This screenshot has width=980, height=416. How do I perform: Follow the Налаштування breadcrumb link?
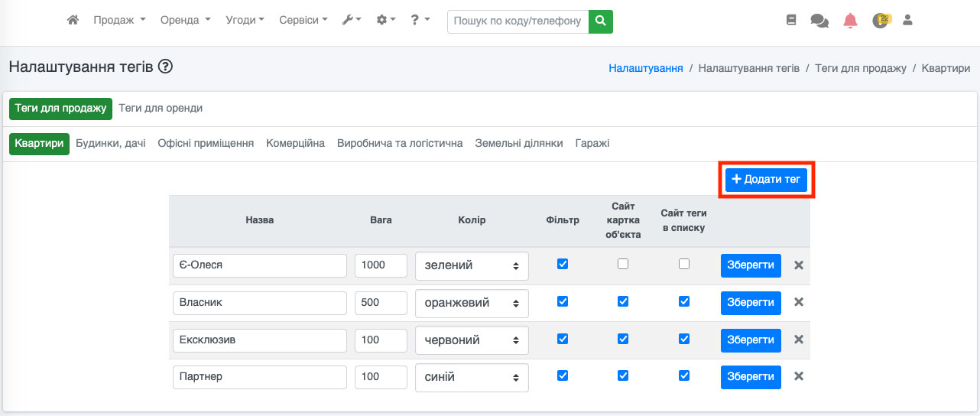(x=645, y=68)
